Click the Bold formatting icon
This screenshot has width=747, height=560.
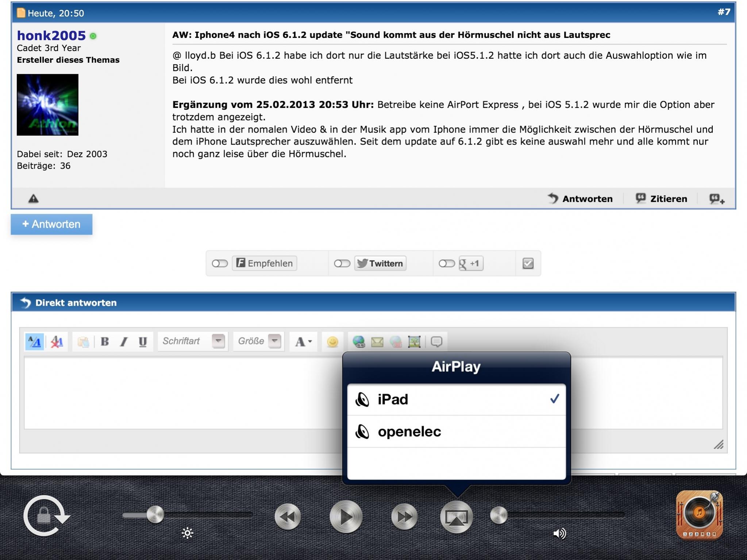click(105, 341)
